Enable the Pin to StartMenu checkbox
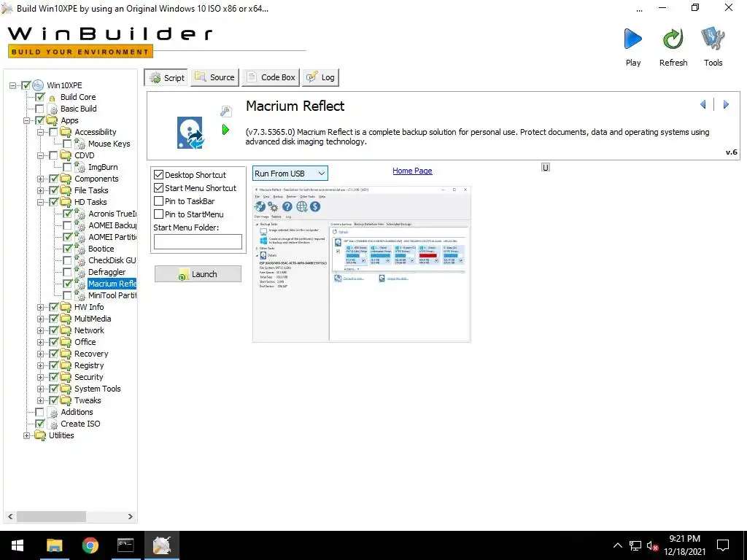747x560 pixels. click(x=158, y=214)
